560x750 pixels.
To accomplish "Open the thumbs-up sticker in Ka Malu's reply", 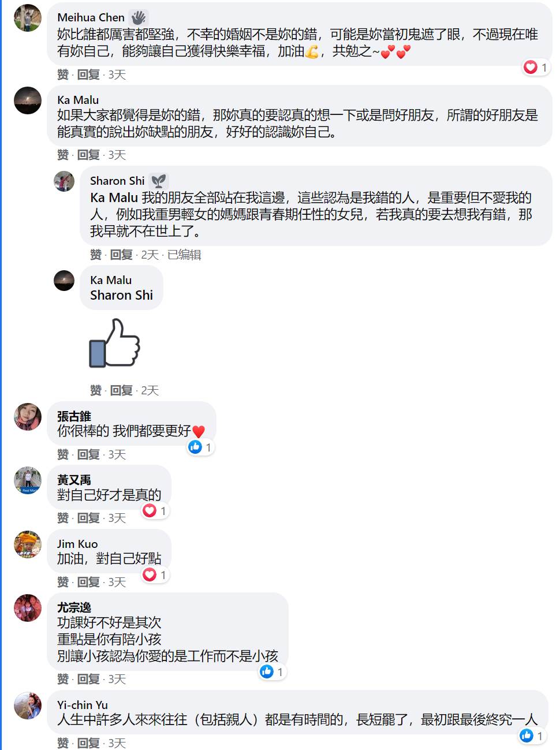I will [114, 343].
